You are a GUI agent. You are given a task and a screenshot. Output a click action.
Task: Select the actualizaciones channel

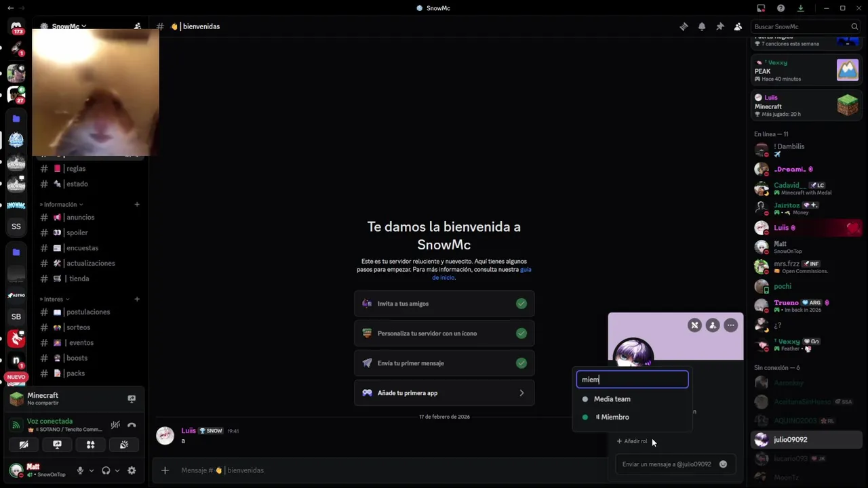[x=90, y=263]
